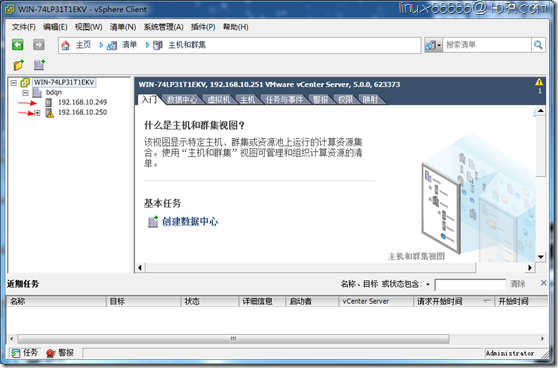Image resolution: width=558 pixels, height=368 pixels.
Task: Open the dropdown arrow after Home (主页)
Action: pyautogui.click(x=101, y=45)
